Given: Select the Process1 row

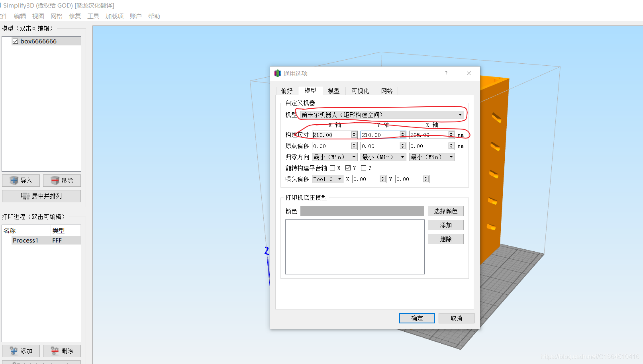Looking at the screenshot, I should point(41,240).
